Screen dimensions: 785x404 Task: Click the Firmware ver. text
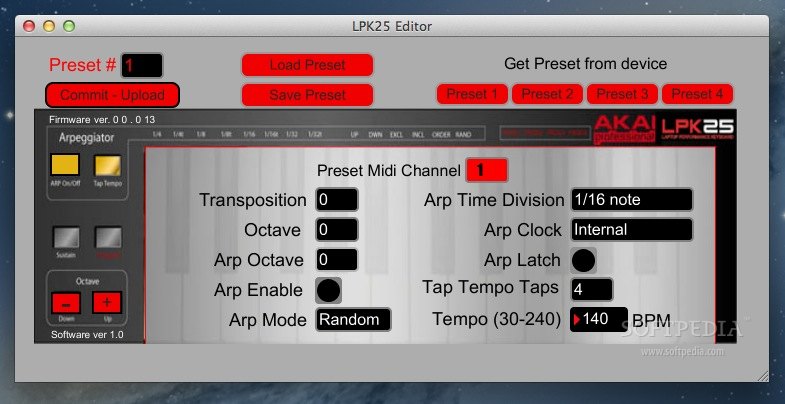tap(102, 120)
